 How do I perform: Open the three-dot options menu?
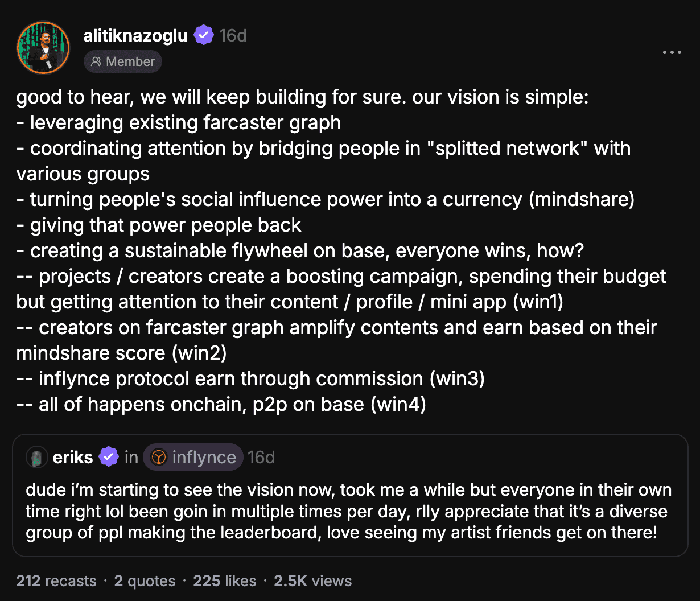pos(672,52)
